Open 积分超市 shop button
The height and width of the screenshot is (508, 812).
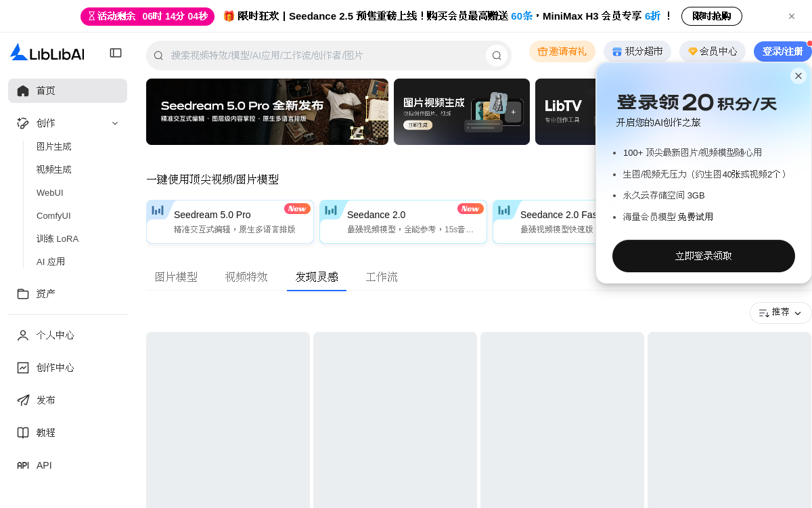(637, 51)
